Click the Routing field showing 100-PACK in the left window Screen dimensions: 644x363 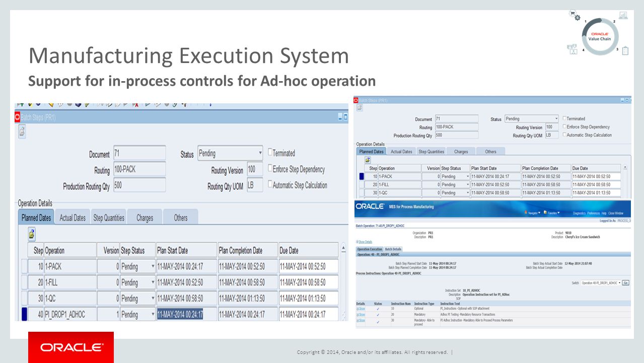pyautogui.click(x=139, y=169)
